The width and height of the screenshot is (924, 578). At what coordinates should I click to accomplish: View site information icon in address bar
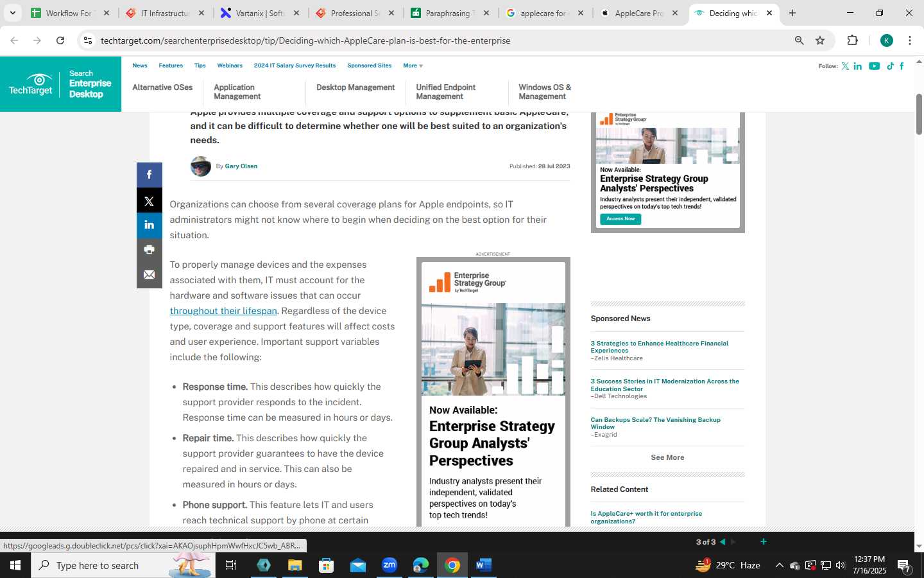(x=88, y=40)
